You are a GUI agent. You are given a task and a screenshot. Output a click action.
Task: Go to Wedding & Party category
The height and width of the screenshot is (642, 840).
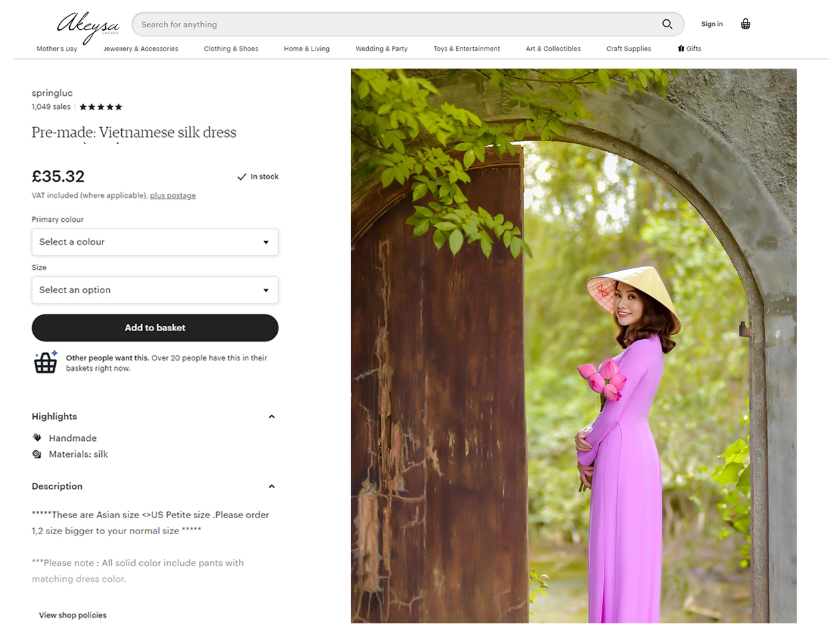pyautogui.click(x=381, y=49)
